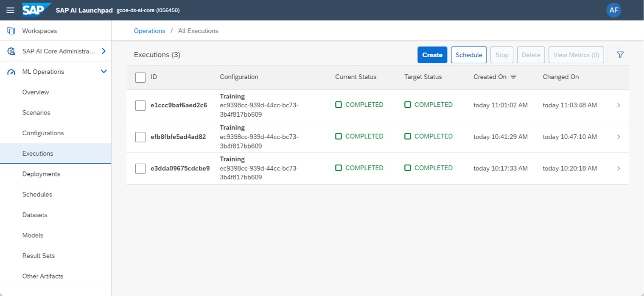Click the View Metrics (0) button
Screen dimensions: 644x296
[576, 55]
